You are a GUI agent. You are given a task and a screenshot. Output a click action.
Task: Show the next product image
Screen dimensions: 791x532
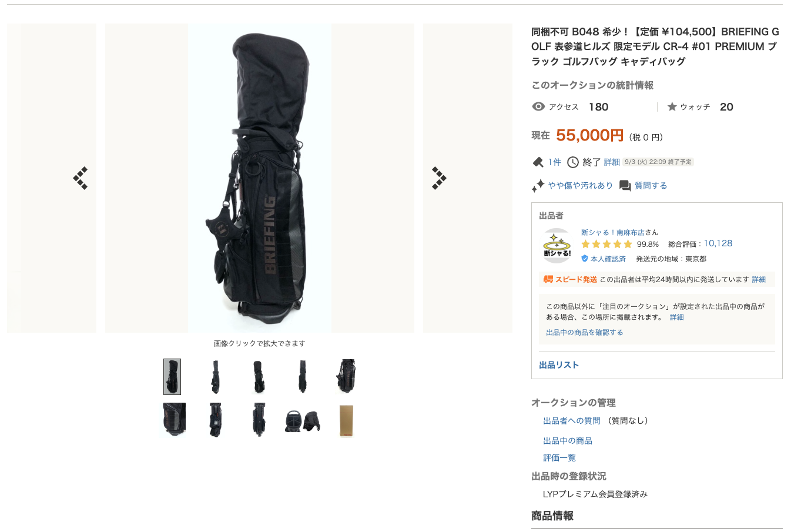tap(439, 178)
